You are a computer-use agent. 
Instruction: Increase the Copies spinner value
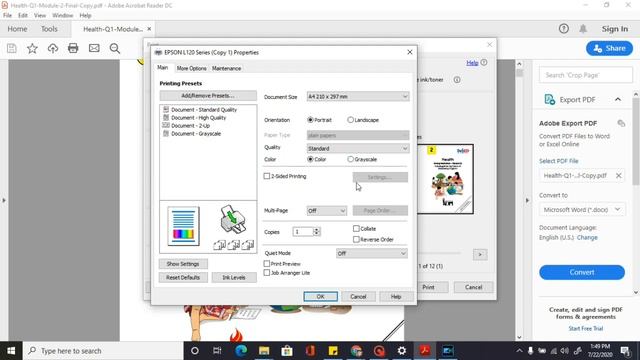coord(316,229)
